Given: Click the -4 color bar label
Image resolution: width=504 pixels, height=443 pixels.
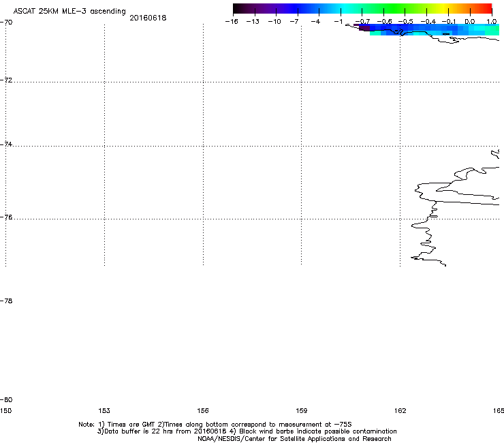Looking at the screenshot, I should (x=315, y=22).
